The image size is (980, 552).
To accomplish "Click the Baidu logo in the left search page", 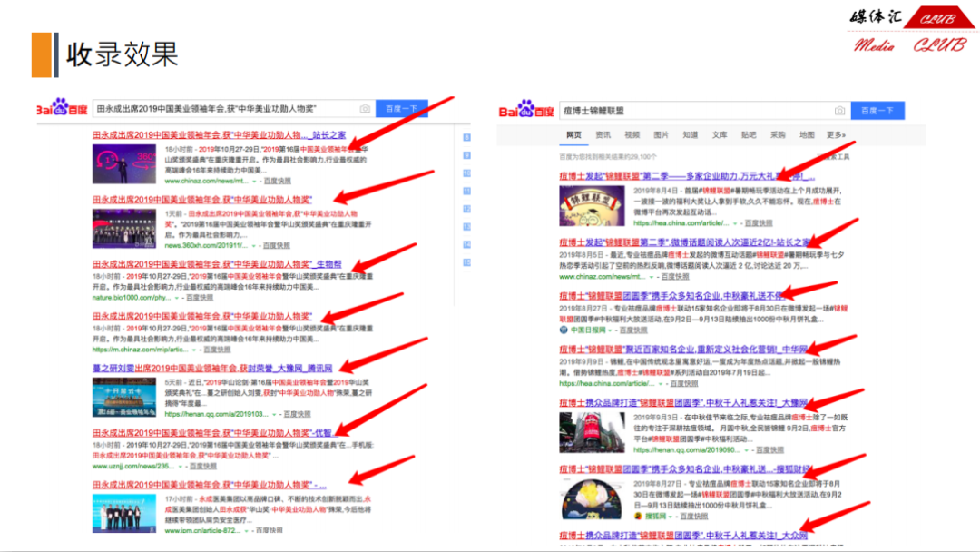I will click(61, 109).
